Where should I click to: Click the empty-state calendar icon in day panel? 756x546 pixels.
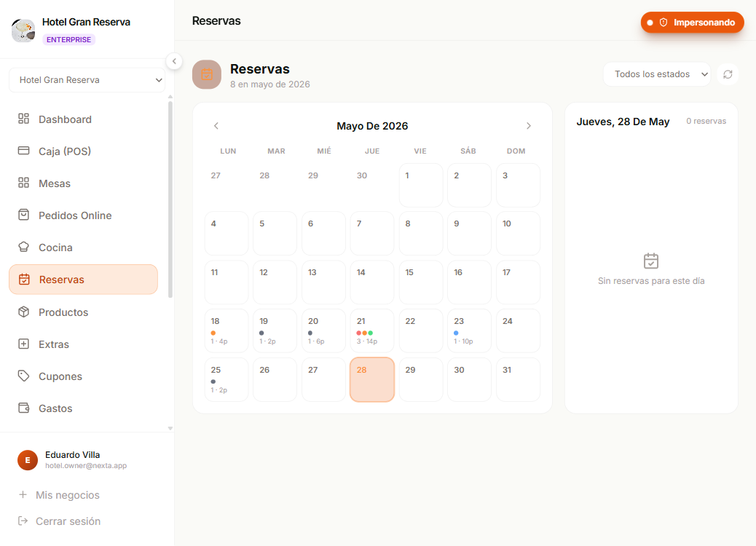click(651, 261)
